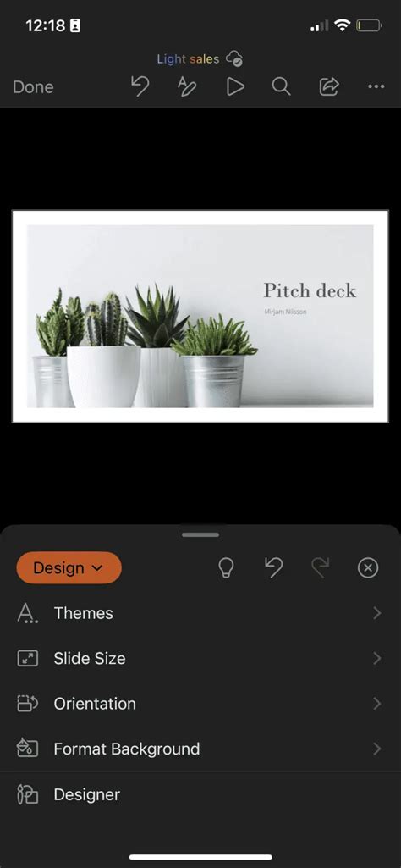Tap the undo arrow in top toolbar

pos(140,87)
